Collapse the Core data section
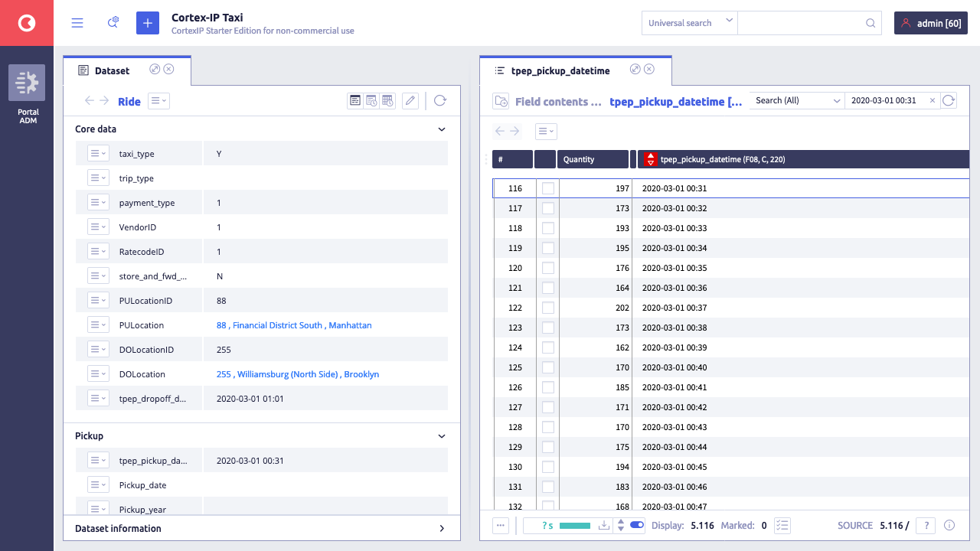This screenshot has height=551, width=980. [x=442, y=129]
